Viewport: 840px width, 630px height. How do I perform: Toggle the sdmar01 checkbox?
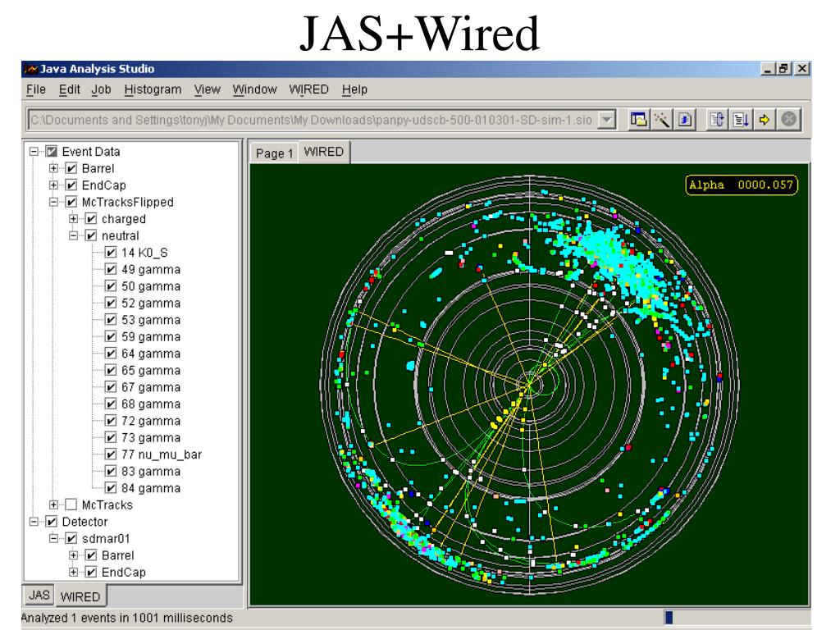click(71, 538)
